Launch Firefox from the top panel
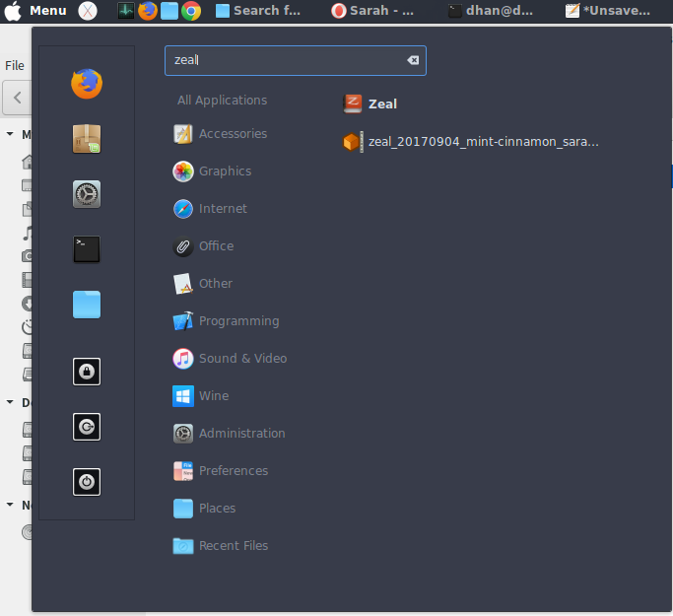This screenshot has width=673, height=616. [148, 11]
